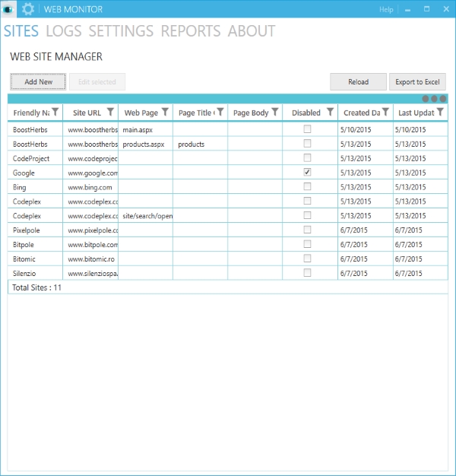Click the Edit selected button
456x476 pixels.
pyautogui.click(x=97, y=81)
